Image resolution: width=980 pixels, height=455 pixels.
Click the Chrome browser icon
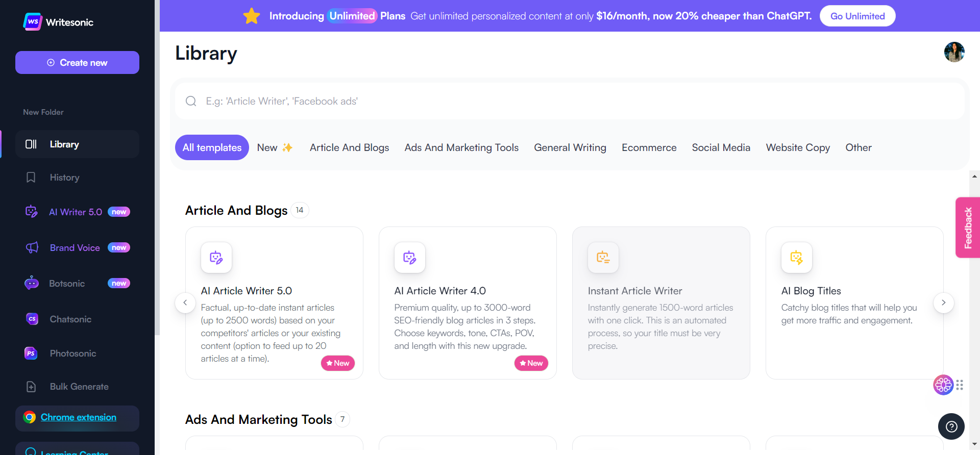[30, 417]
